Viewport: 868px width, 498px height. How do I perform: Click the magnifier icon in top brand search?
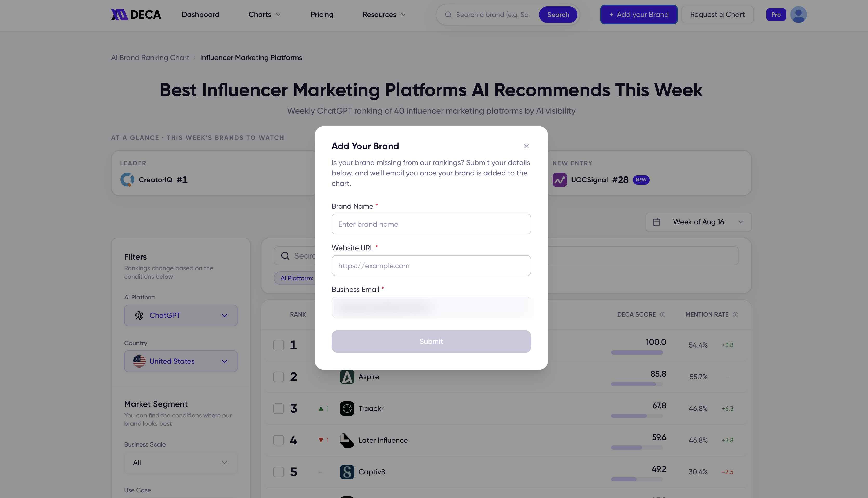[448, 15]
